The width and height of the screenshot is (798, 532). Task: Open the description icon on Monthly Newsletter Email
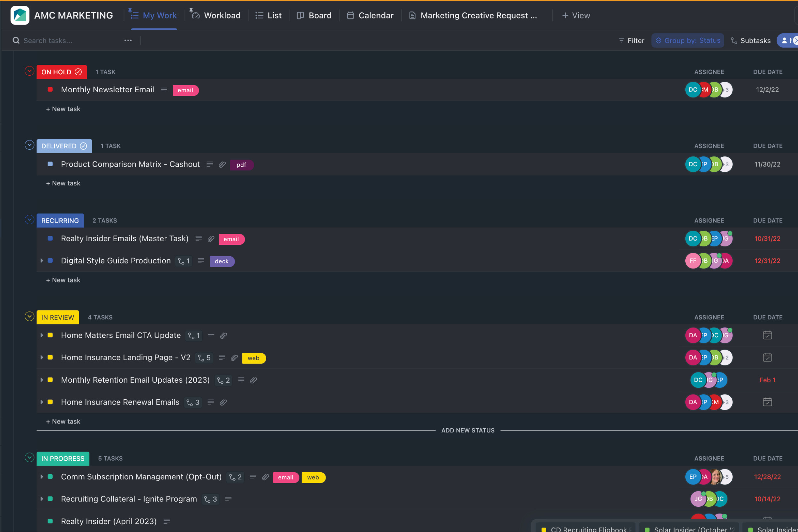click(164, 90)
